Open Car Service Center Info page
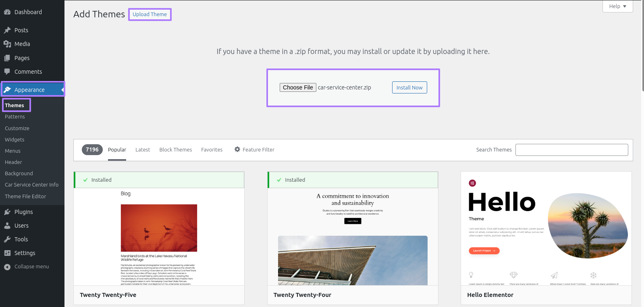Viewport: 644px width, 307px height. pos(31,185)
